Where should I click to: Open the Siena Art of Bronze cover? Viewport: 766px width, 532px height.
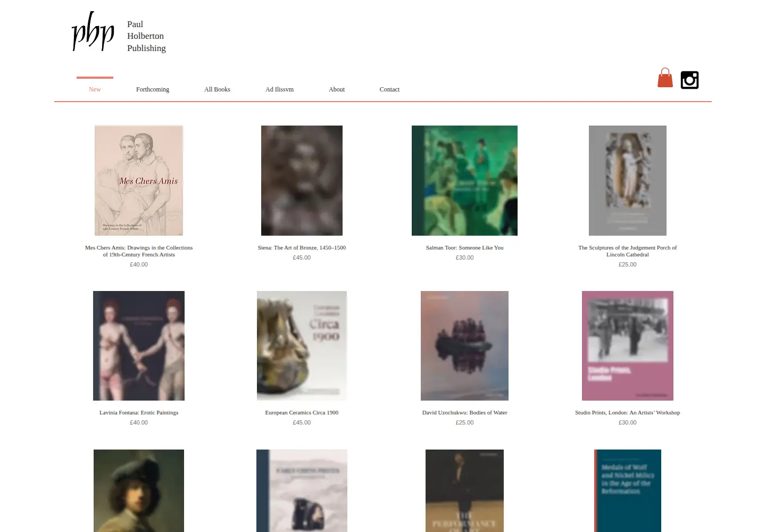pyautogui.click(x=302, y=180)
